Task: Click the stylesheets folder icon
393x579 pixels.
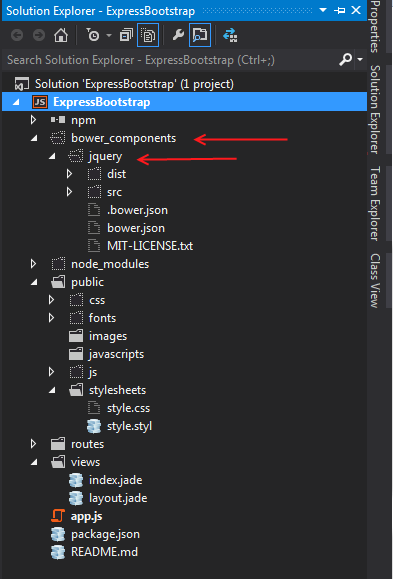Action: [76, 390]
